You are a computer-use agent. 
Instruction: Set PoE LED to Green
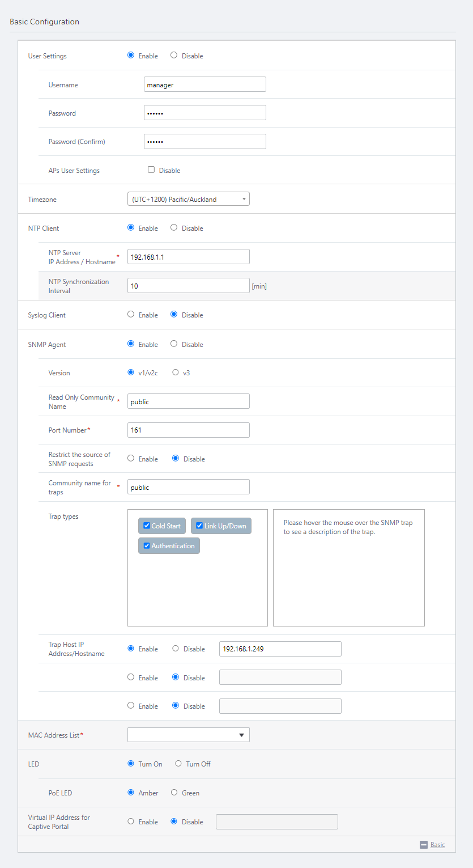click(x=174, y=793)
